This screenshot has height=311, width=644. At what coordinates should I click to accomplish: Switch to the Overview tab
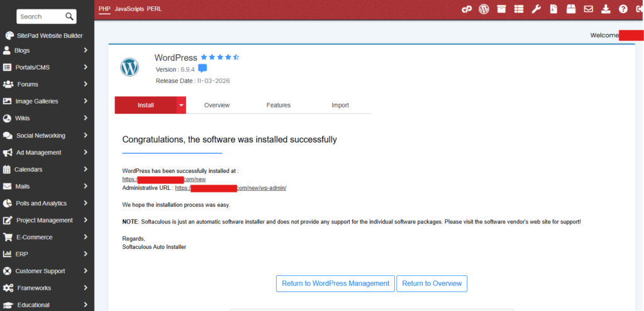pos(217,105)
